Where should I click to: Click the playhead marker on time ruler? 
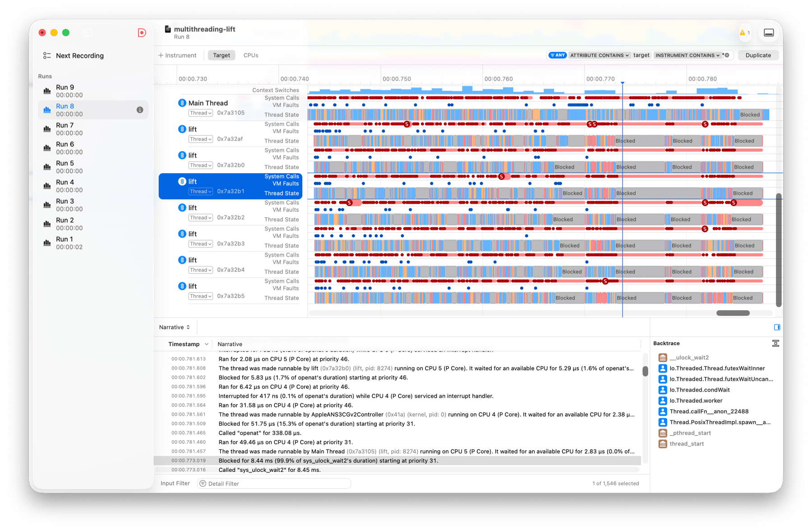coord(623,82)
